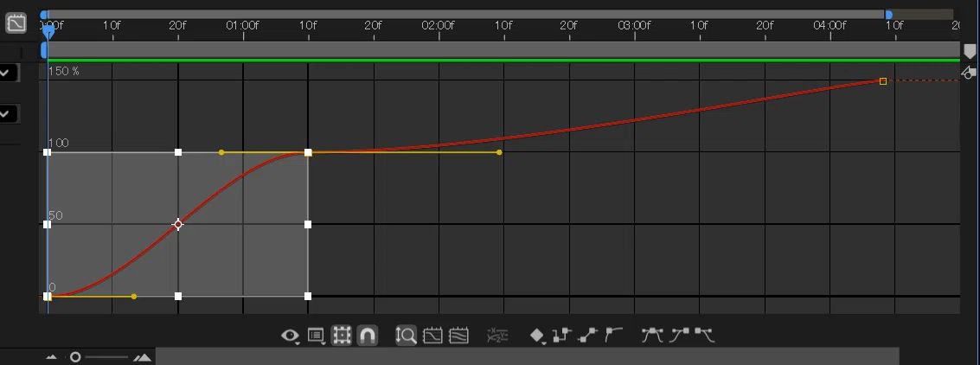Click the small mountains zoom-out icon

pos(51,357)
